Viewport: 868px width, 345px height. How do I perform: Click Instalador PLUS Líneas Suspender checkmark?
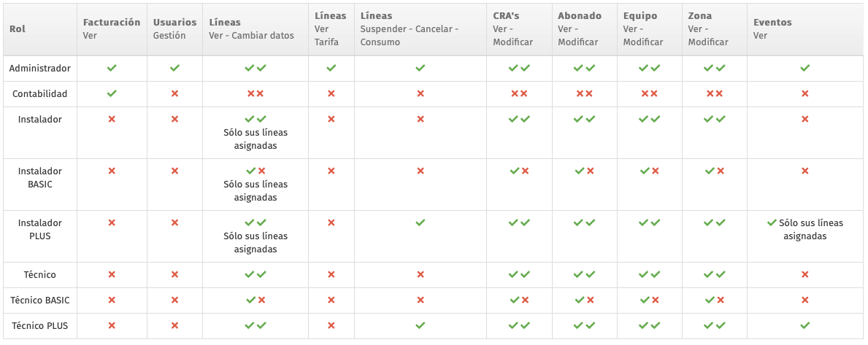[420, 222]
